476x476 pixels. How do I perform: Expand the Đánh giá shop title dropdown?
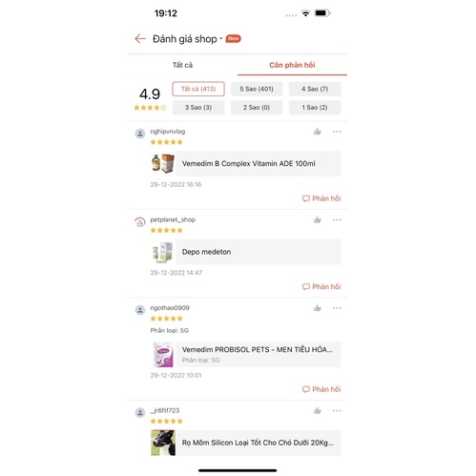221,39
